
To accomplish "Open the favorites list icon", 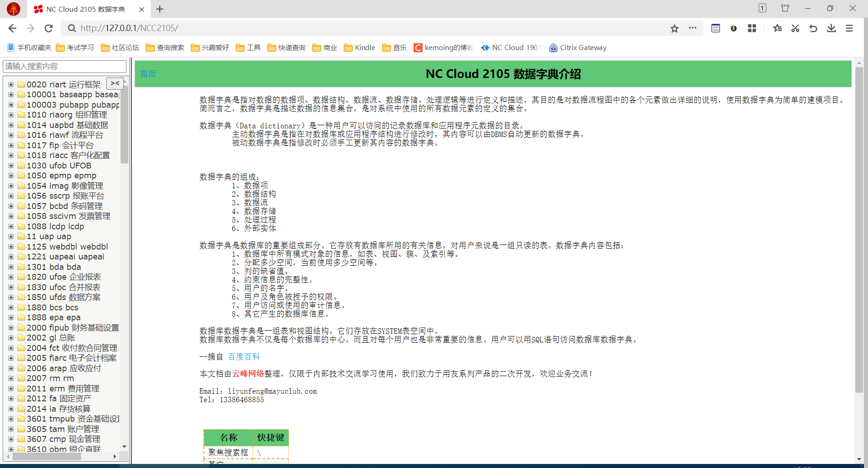I will (777, 28).
